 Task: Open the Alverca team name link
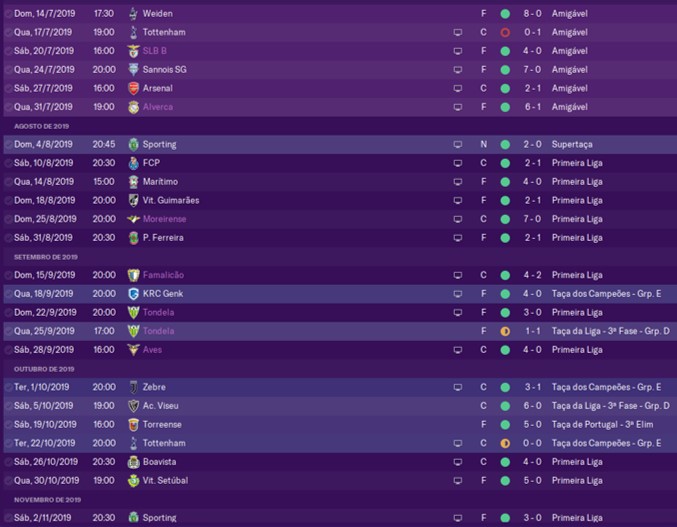tap(158, 107)
